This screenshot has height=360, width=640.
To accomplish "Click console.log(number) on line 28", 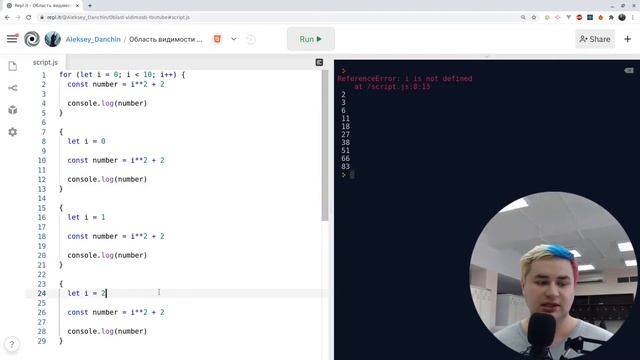I will pyautogui.click(x=107, y=331).
